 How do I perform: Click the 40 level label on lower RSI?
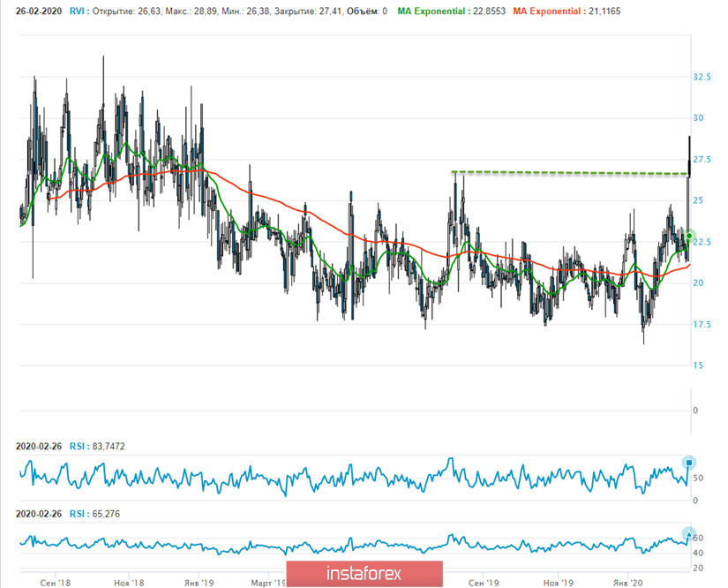coord(698,554)
